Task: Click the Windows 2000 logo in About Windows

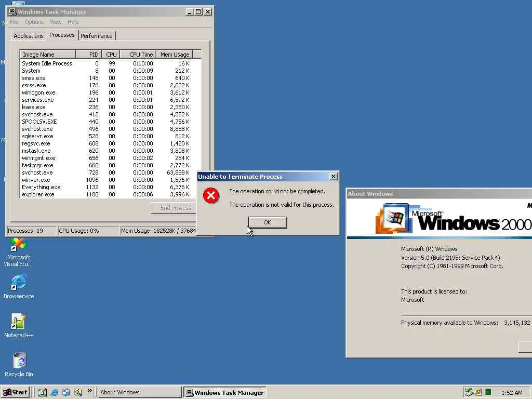Action: [x=453, y=219]
